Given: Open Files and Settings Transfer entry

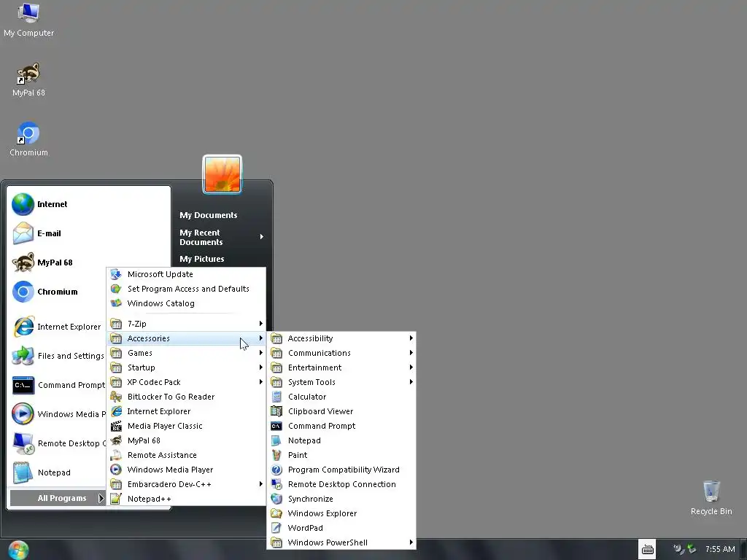Looking at the screenshot, I should point(58,356).
